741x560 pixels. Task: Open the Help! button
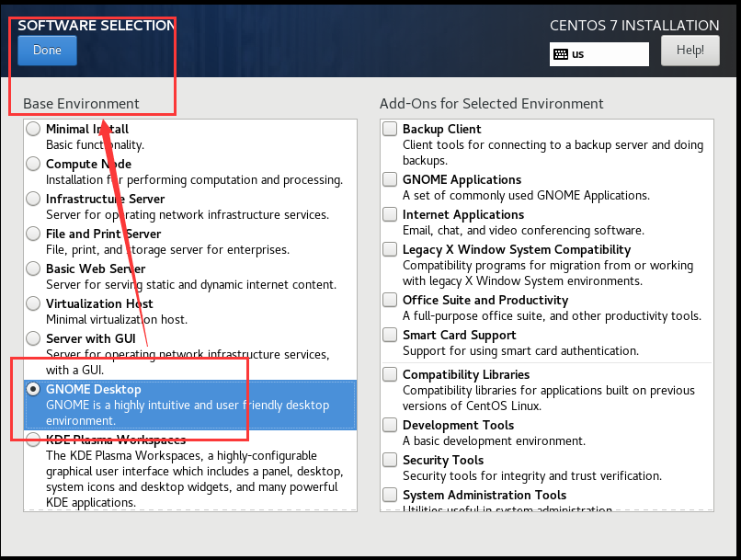(690, 51)
